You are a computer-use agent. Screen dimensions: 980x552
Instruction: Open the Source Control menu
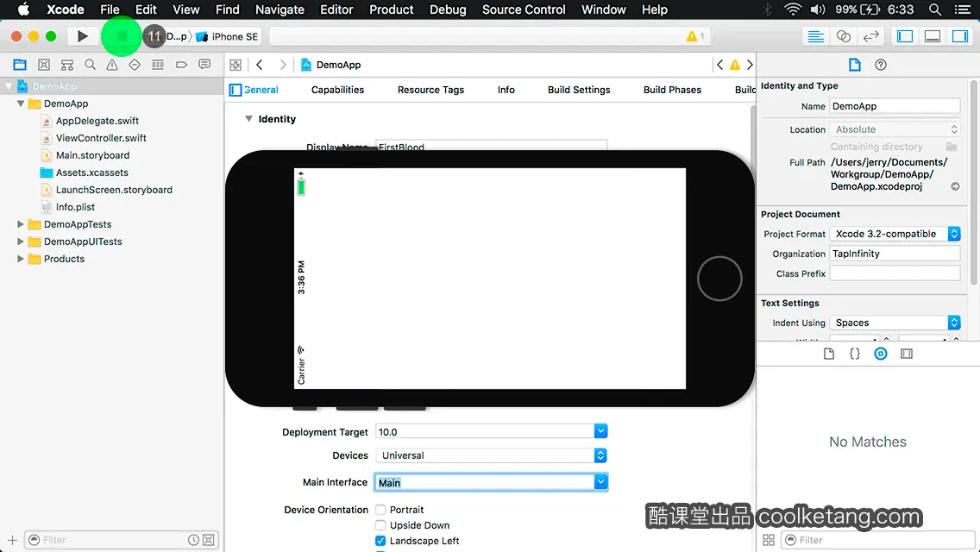point(524,9)
